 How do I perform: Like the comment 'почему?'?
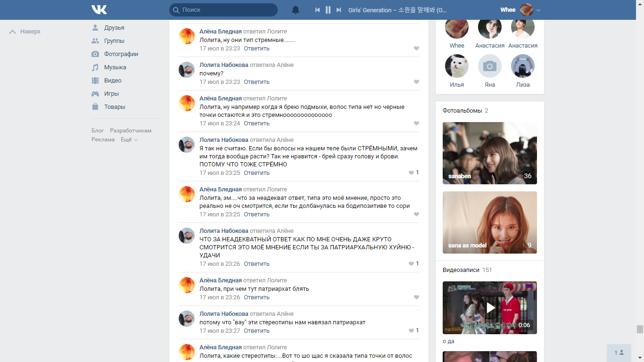(416, 82)
